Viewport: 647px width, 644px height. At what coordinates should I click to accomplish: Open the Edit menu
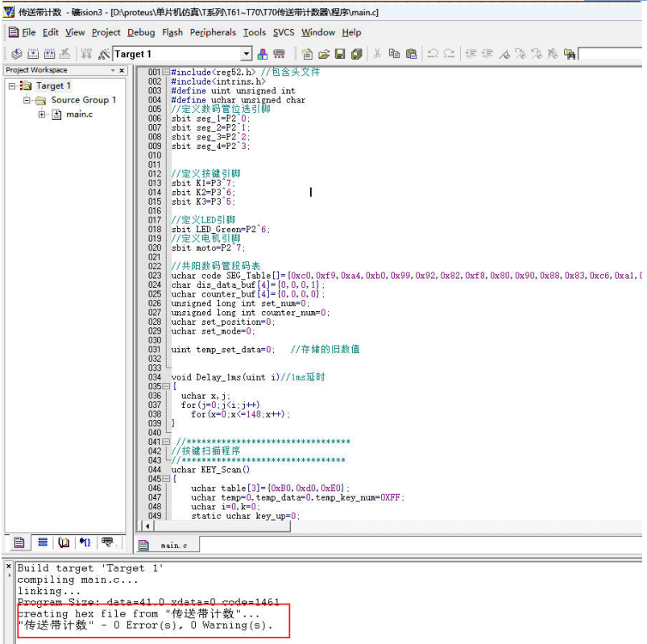pos(50,32)
